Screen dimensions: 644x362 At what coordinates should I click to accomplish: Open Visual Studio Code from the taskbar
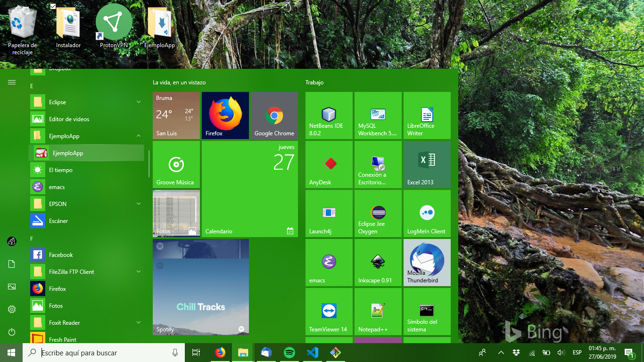(x=312, y=353)
